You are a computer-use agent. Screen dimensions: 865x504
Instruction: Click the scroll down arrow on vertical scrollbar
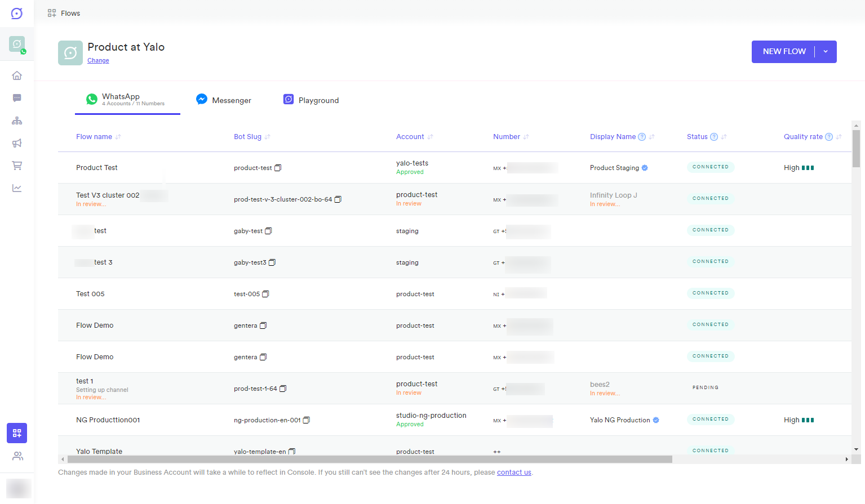[856, 449]
